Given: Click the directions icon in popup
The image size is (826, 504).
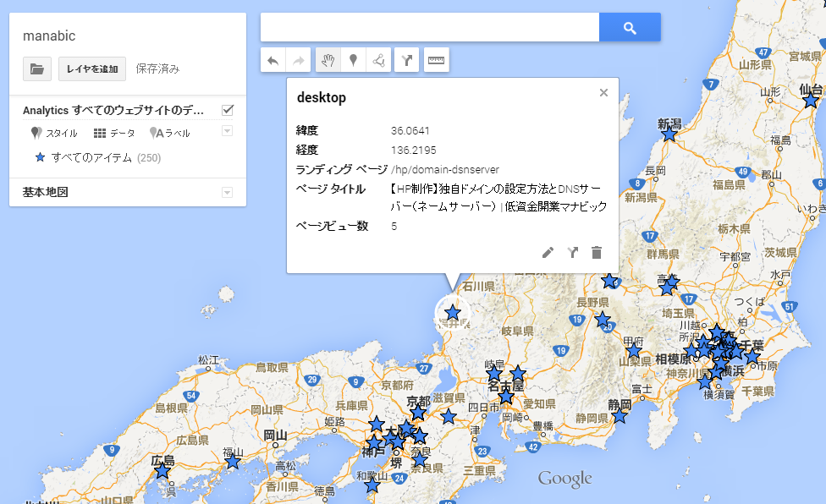Looking at the screenshot, I should pyautogui.click(x=573, y=253).
